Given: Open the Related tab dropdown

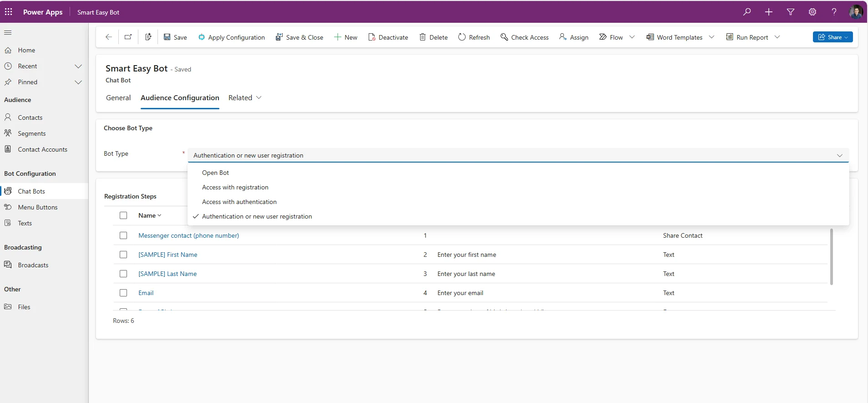Looking at the screenshot, I should click(x=245, y=98).
